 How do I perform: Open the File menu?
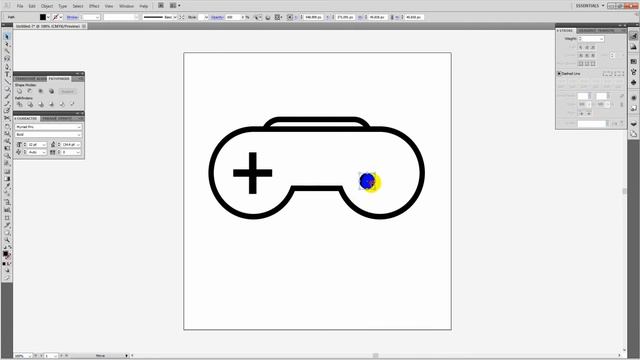click(20, 6)
